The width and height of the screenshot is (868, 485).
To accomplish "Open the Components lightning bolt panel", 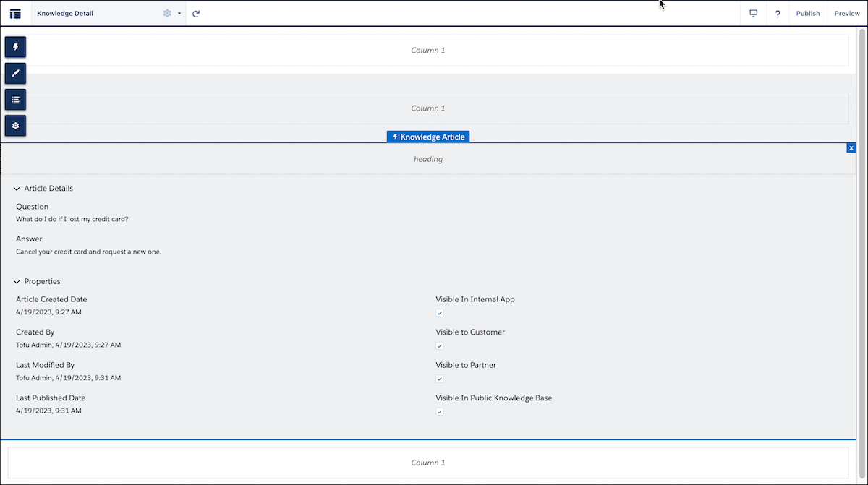I will [15, 47].
